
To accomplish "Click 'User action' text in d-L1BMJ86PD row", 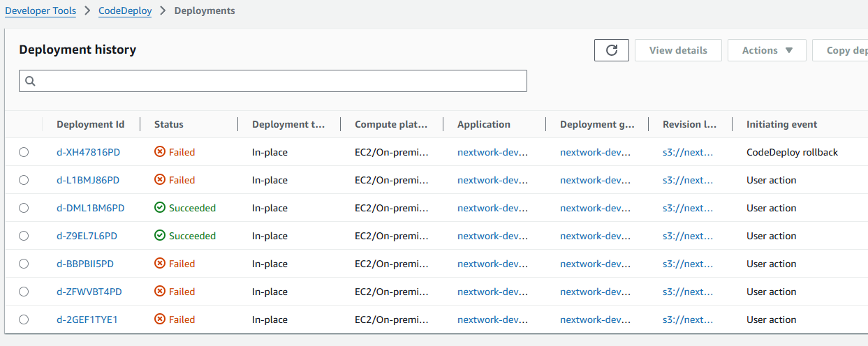I will tap(771, 180).
